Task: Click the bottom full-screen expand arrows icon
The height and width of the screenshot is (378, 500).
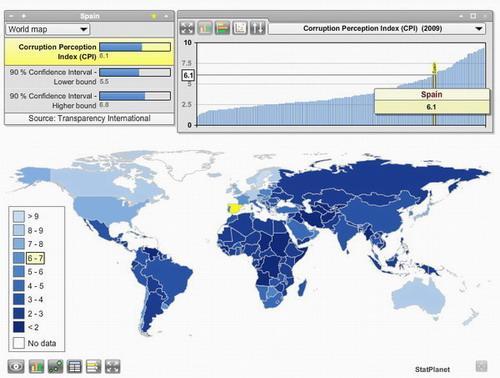Action: point(112,367)
